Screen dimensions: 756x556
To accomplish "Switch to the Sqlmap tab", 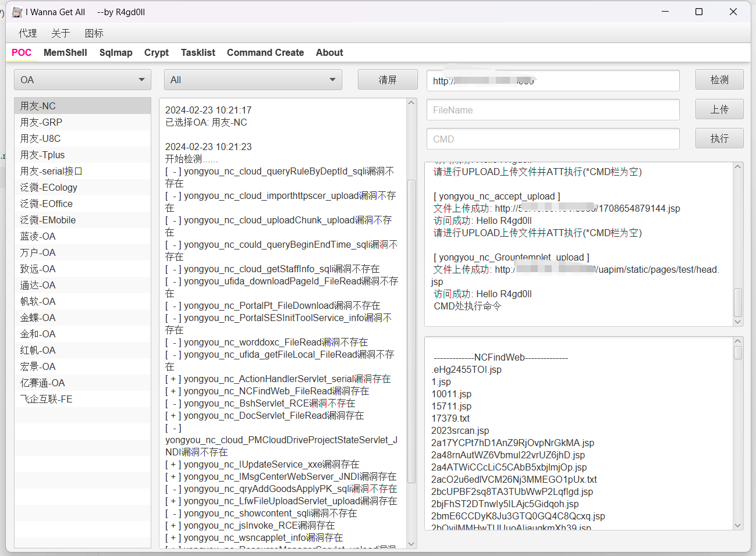I will pyautogui.click(x=116, y=52).
